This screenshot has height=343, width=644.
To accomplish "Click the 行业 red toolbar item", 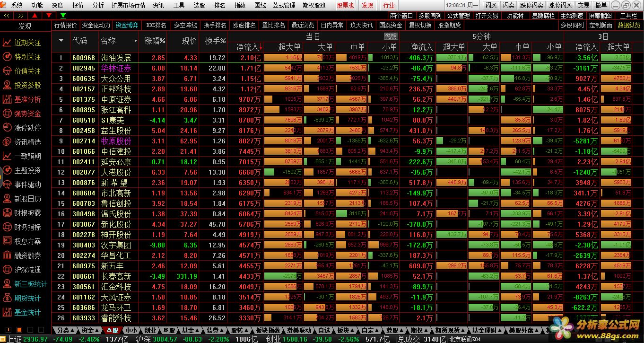I will [389, 5].
